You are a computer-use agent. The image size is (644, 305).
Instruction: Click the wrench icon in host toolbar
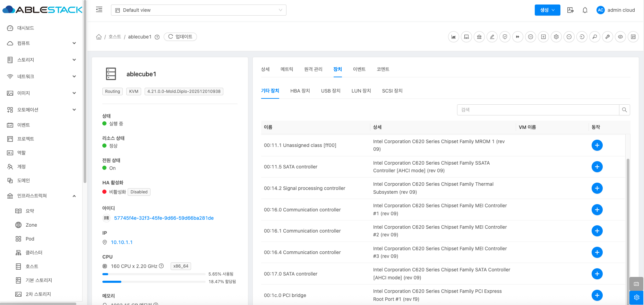607,37
